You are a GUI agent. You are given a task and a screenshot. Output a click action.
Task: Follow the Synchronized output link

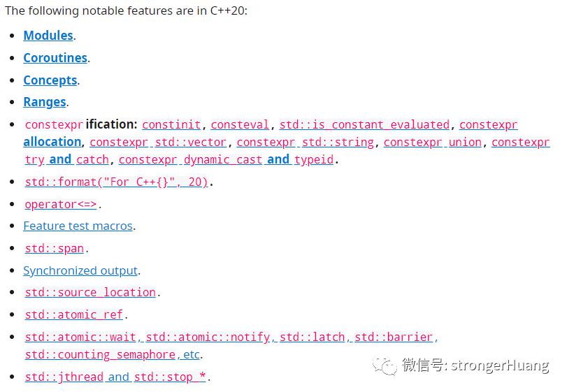pos(80,270)
